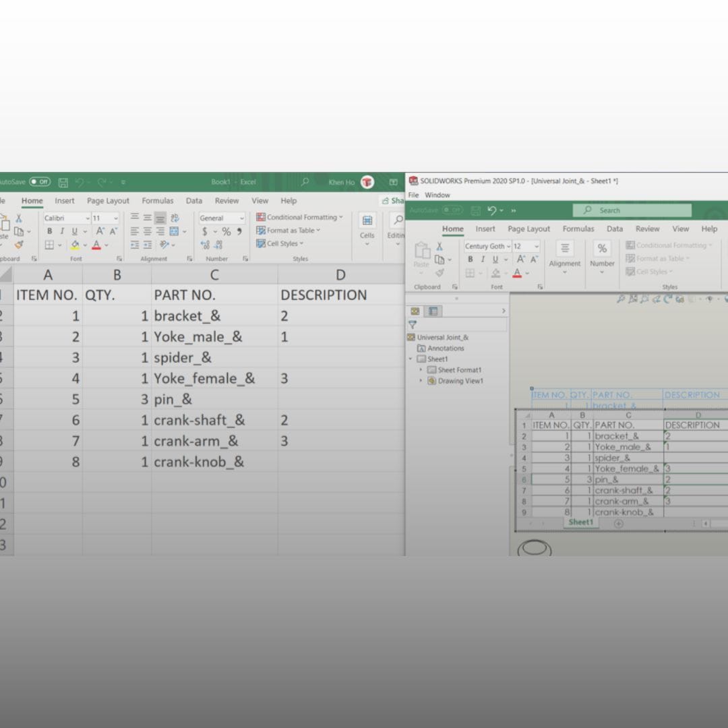Click the Undo icon in SolidWorks toolbar
Viewport: 728px width, 728px height.
490,210
